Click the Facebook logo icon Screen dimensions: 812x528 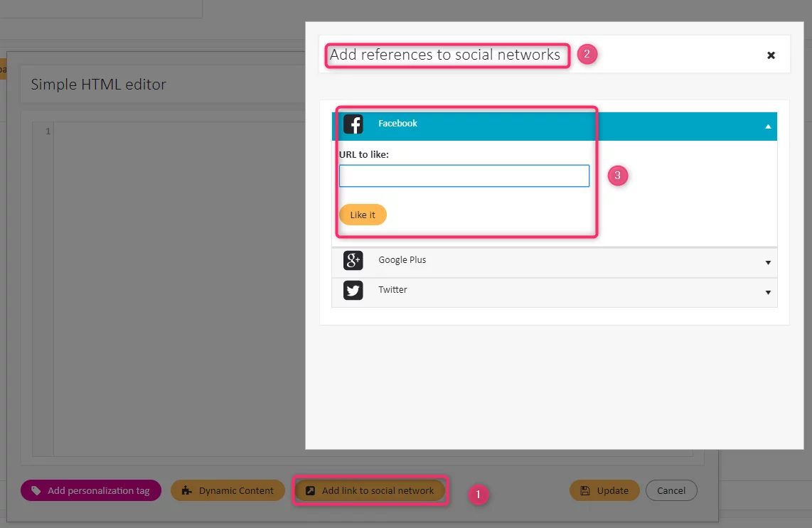353,124
